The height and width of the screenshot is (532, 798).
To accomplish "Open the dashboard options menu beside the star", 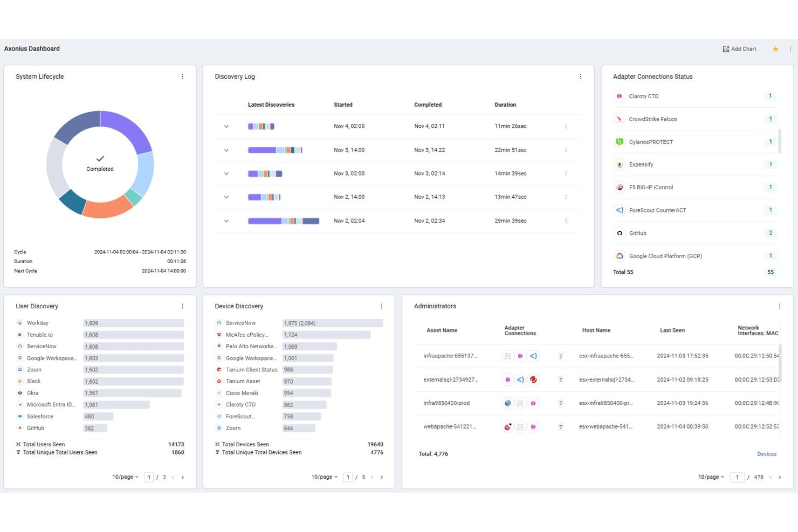I will point(790,49).
